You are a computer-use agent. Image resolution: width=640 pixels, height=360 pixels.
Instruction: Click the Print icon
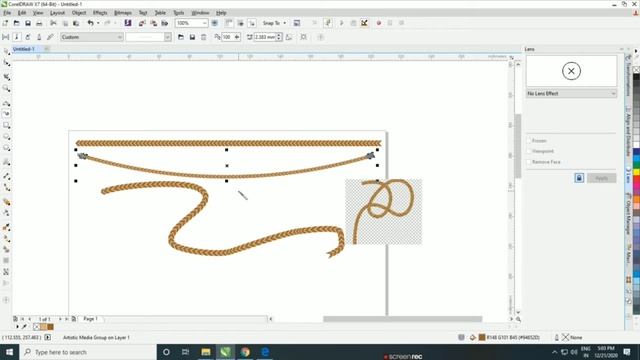[39, 23]
